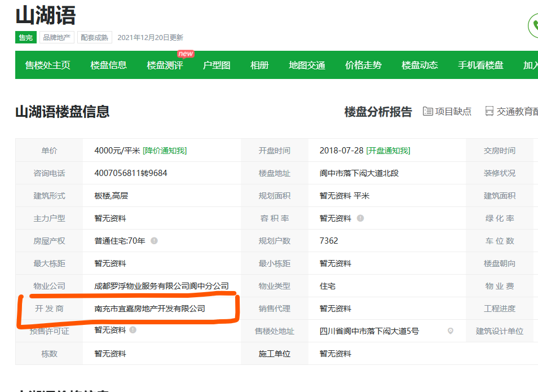Click the 交通教育 bus icon
Image resolution: width=538 pixels, height=392 pixels.
click(490, 111)
